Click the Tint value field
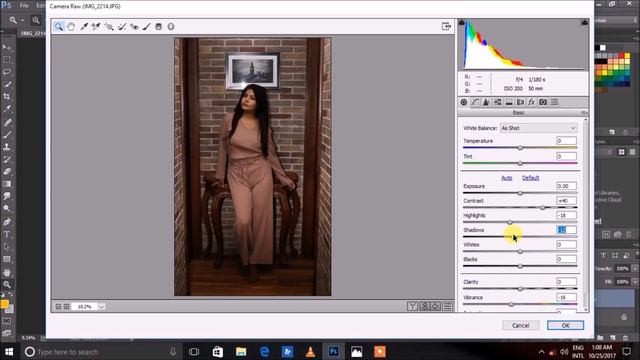640x360 pixels. pos(566,156)
